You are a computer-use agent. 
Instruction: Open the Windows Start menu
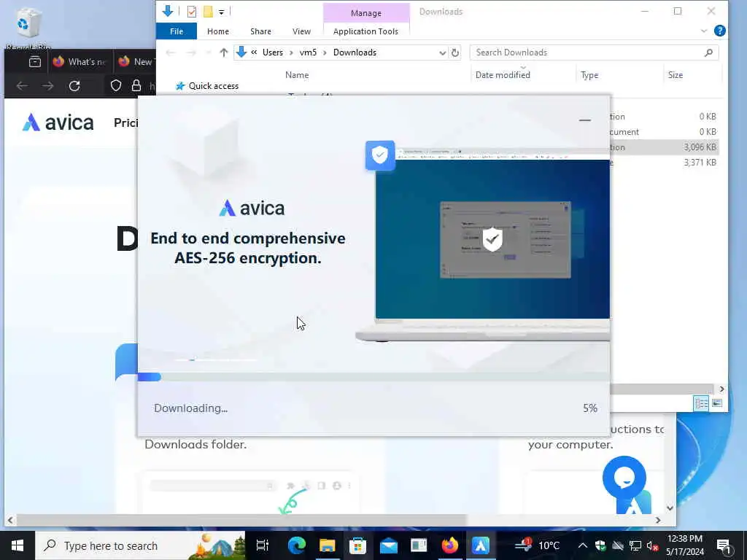[x=18, y=545]
